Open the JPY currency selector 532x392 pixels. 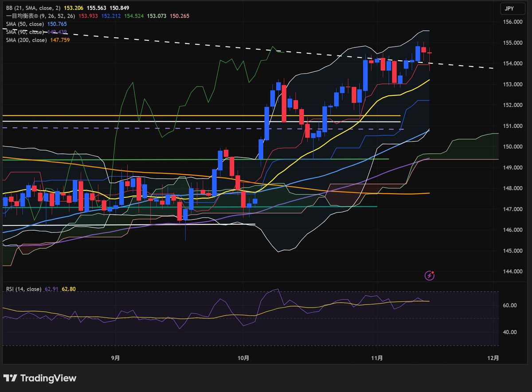pos(512,8)
